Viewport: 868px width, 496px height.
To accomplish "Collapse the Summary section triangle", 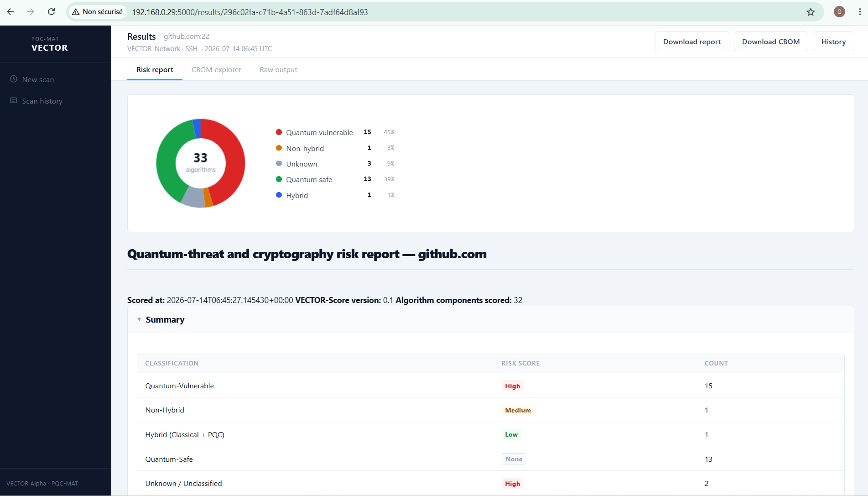I will (x=139, y=319).
